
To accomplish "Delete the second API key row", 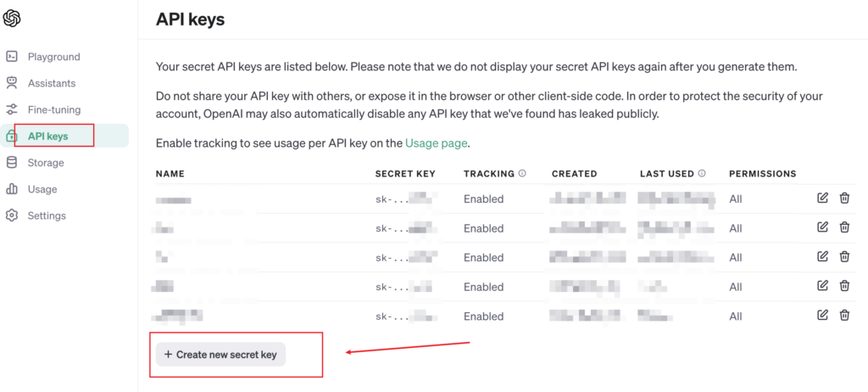I will pos(844,227).
